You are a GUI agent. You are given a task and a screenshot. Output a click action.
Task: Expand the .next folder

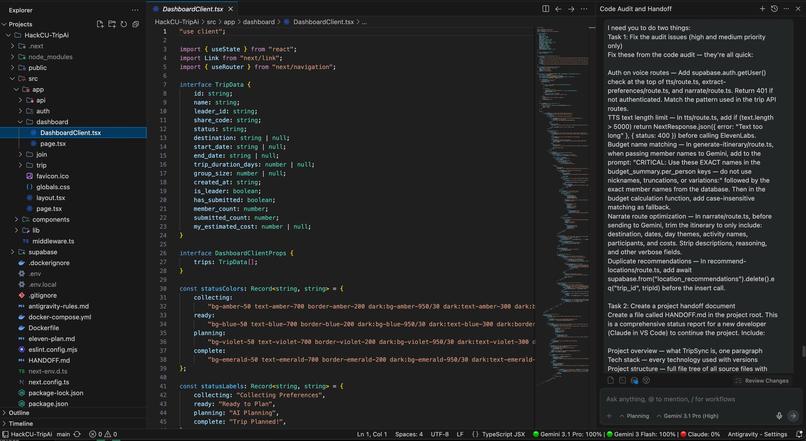pyautogui.click(x=12, y=46)
